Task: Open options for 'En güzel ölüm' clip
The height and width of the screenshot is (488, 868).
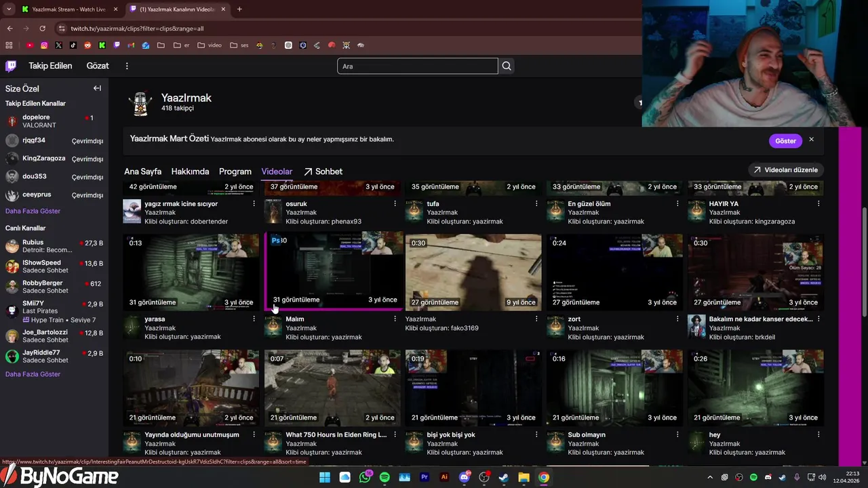Action: 677,203
